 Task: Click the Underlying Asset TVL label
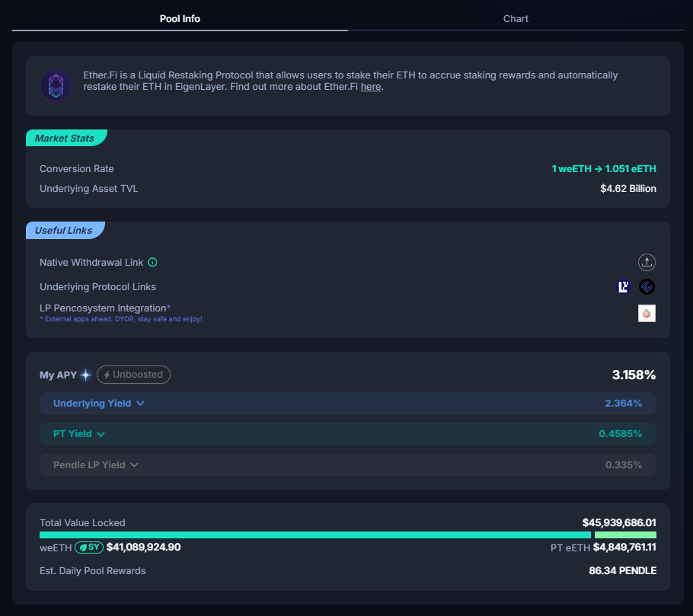point(89,189)
